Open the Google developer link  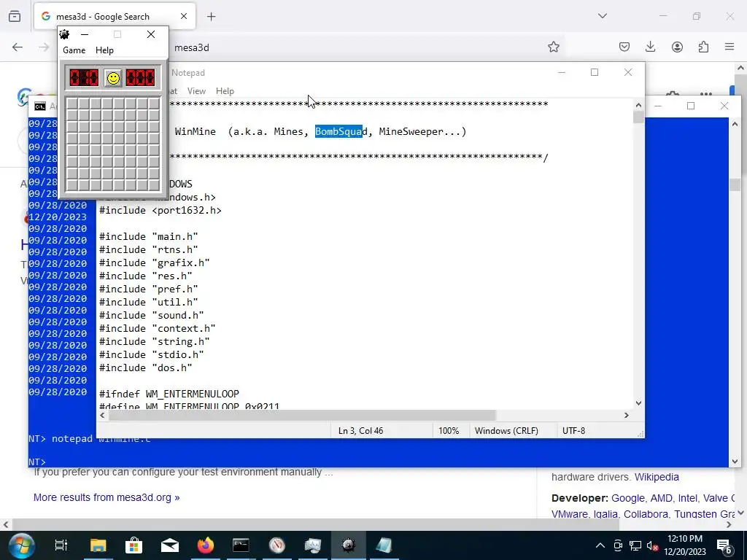[x=627, y=498]
